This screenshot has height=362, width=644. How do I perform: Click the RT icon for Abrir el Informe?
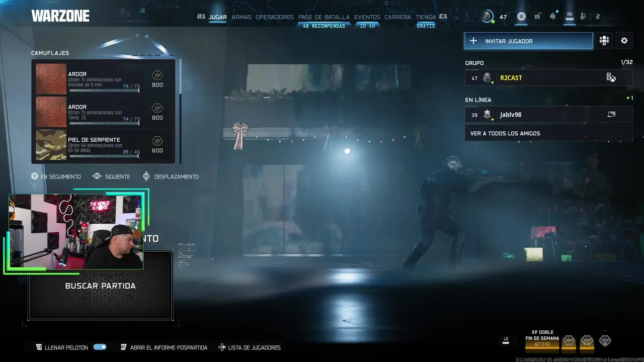coord(123,347)
